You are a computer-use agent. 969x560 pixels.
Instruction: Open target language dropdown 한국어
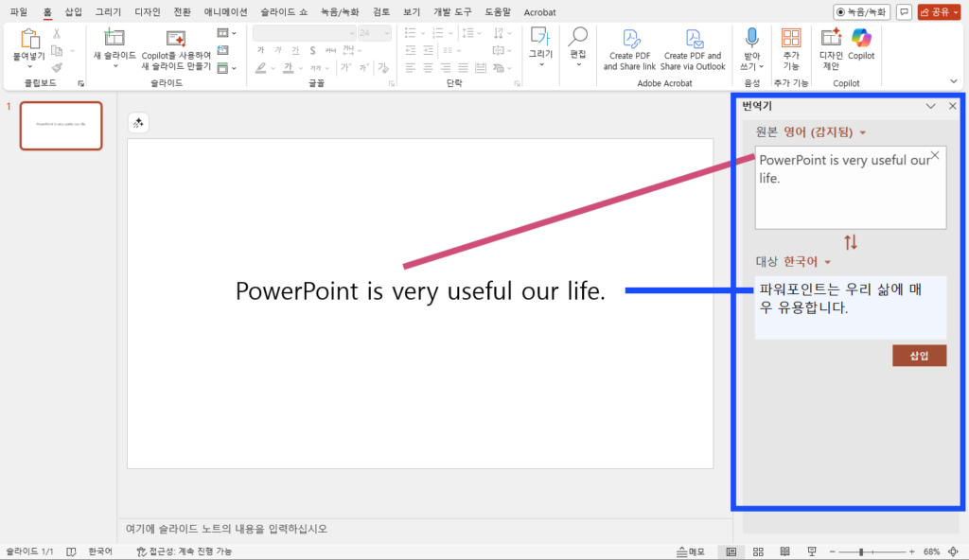[x=806, y=262]
